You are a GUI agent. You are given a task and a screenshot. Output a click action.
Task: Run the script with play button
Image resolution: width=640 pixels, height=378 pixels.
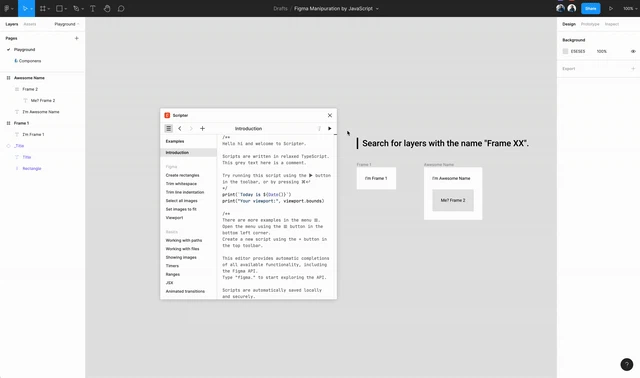coord(330,129)
